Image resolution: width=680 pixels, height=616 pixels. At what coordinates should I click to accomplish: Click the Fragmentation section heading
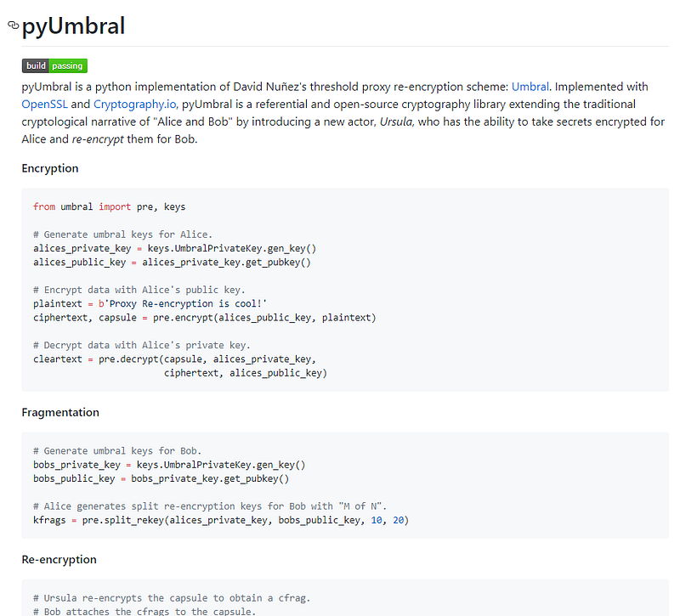pyautogui.click(x=60, y=412)
